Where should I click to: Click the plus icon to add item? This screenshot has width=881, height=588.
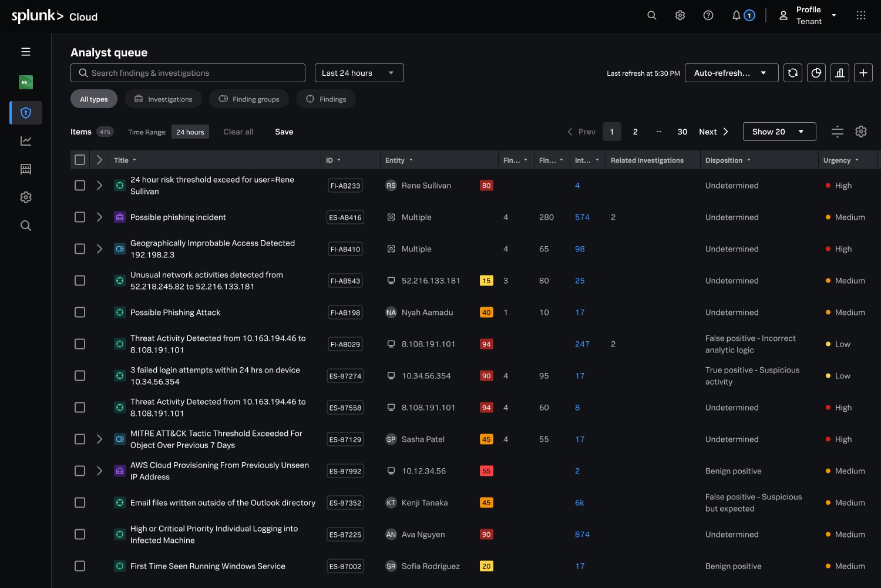click(x=863, y=73)
